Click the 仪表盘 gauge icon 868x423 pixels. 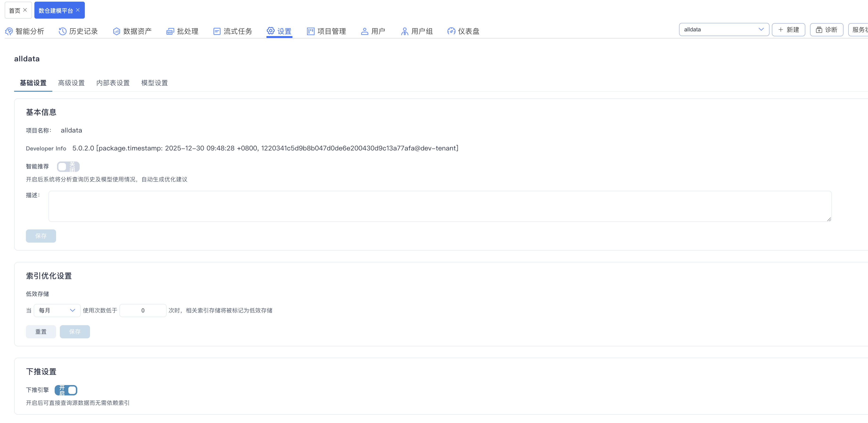click(x=451, y=31)
